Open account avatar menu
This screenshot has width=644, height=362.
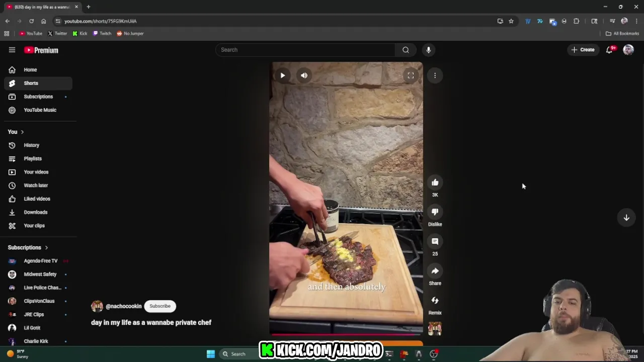[628, 50]
